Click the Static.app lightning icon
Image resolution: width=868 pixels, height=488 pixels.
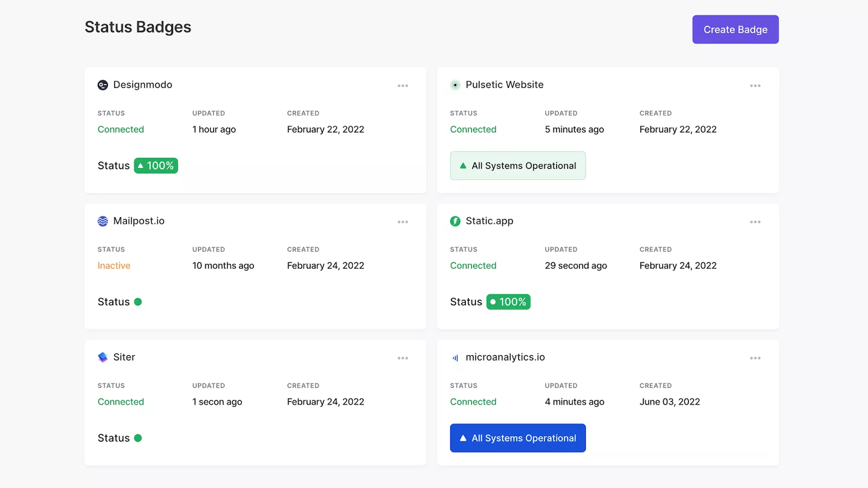[455, 221]
